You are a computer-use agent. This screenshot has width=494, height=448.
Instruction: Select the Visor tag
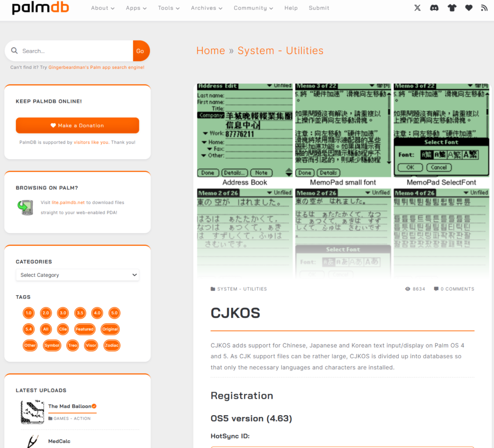[x=91, y=345]
